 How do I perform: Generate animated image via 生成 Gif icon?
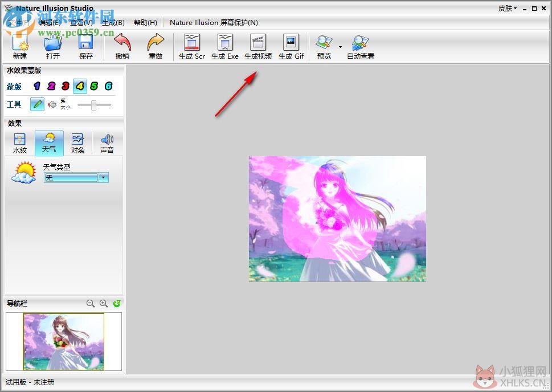[x=291, y=47]
